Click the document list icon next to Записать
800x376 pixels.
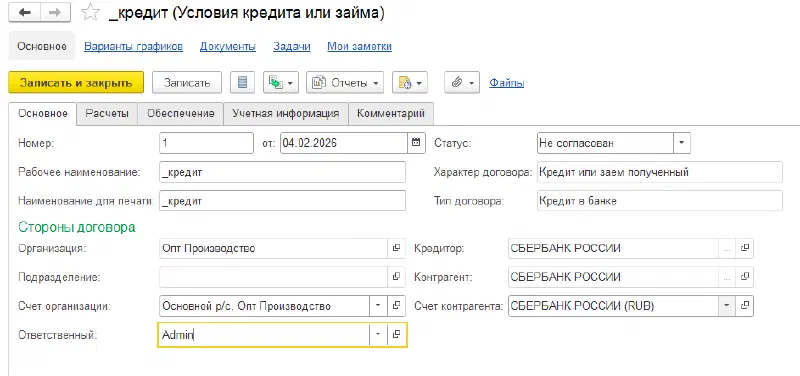243,83
